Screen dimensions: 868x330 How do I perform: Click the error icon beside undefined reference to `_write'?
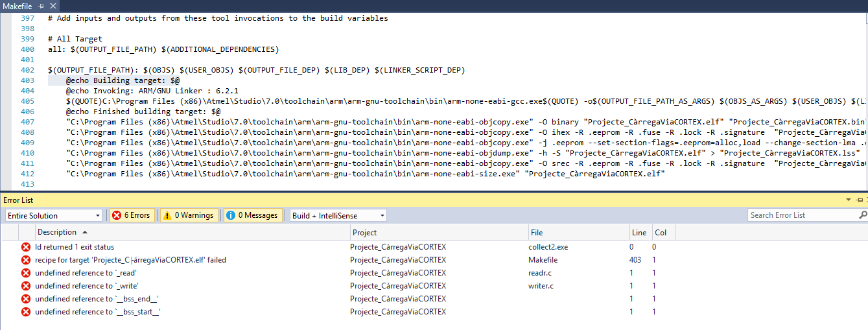(x=26, y=286)
